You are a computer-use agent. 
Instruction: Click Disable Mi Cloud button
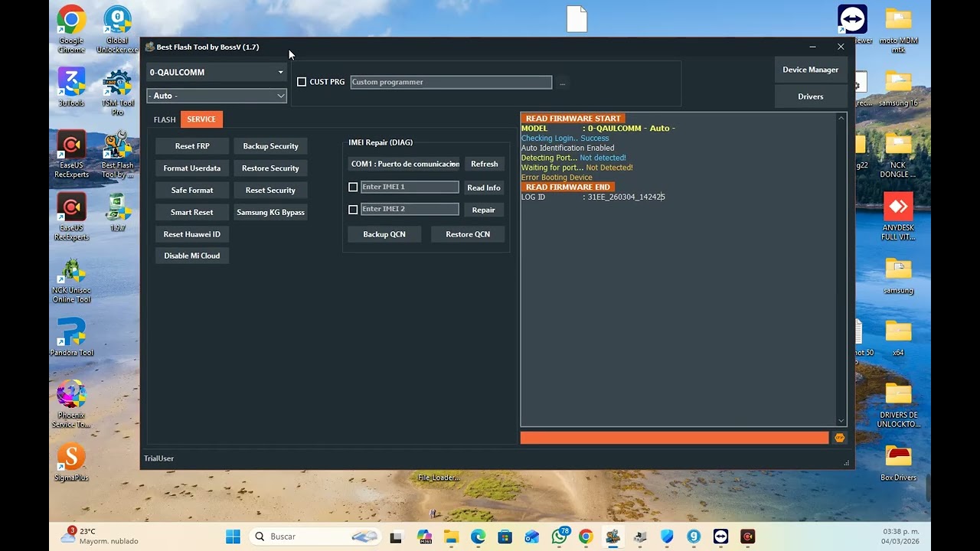[192, 256]
